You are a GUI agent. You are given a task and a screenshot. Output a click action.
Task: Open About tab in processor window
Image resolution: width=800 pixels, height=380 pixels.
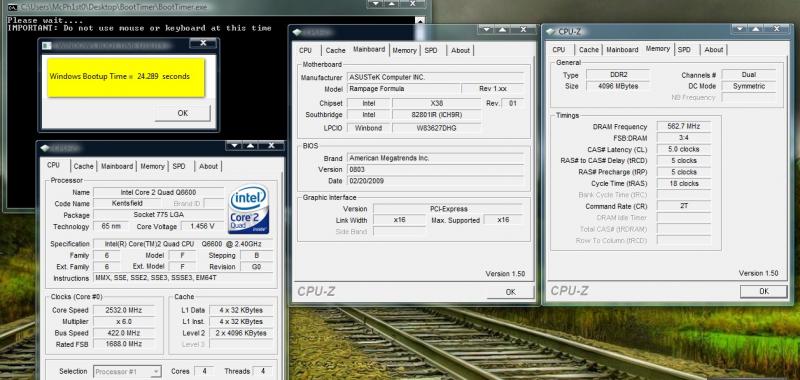click(x=208, y=166)
